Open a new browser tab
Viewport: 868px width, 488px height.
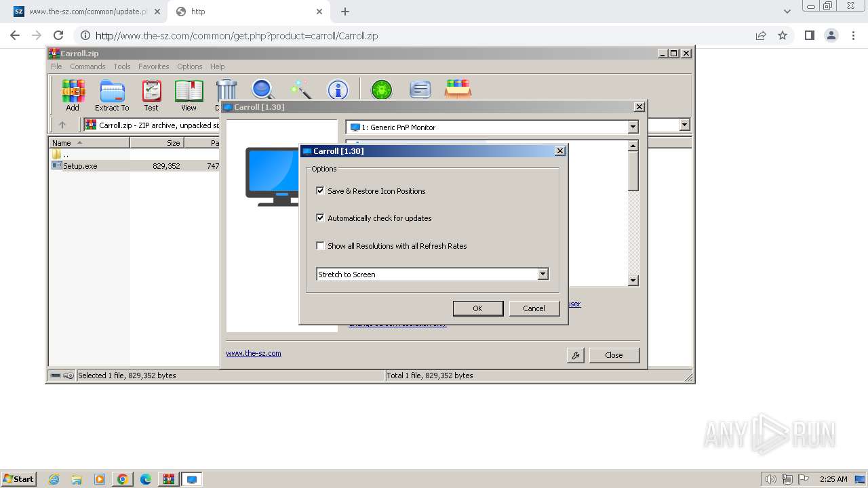coord(345,12)
